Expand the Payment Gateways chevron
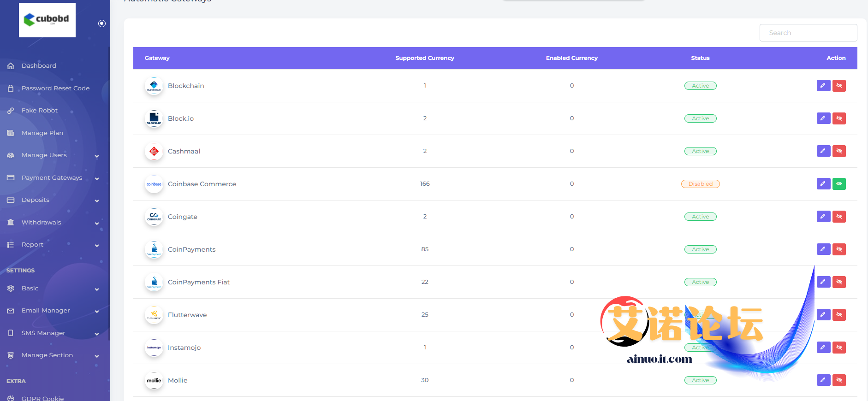The width and height of the screenshot is (868, 401). tap(97, 178)
